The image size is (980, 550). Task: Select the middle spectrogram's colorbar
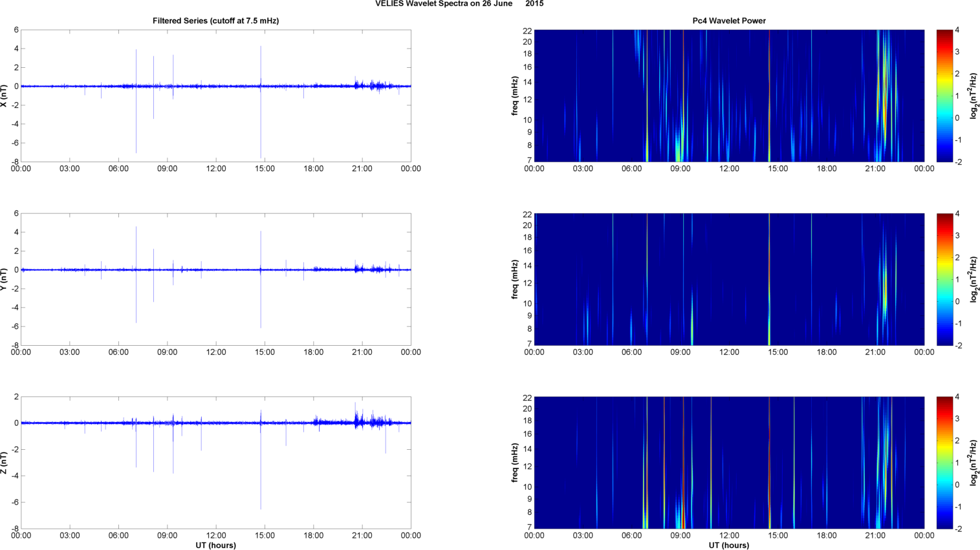click(x=944, y=279)
